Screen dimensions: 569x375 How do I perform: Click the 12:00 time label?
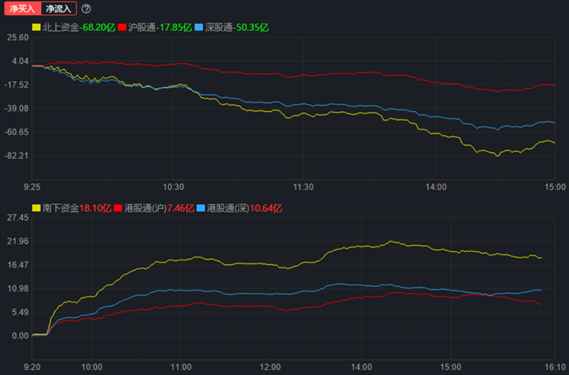tap(270, 367)
